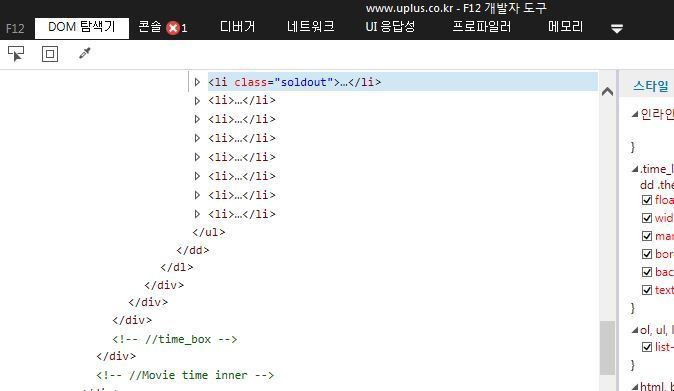Collapse the ol, ul rule section
The width and height of the screenshot is (674, 391).
point(635,330)
